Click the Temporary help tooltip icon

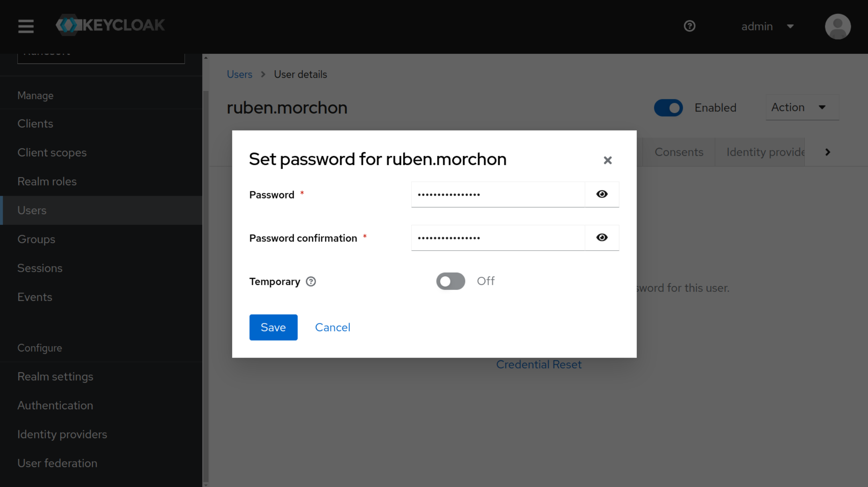tap(311, 281)
